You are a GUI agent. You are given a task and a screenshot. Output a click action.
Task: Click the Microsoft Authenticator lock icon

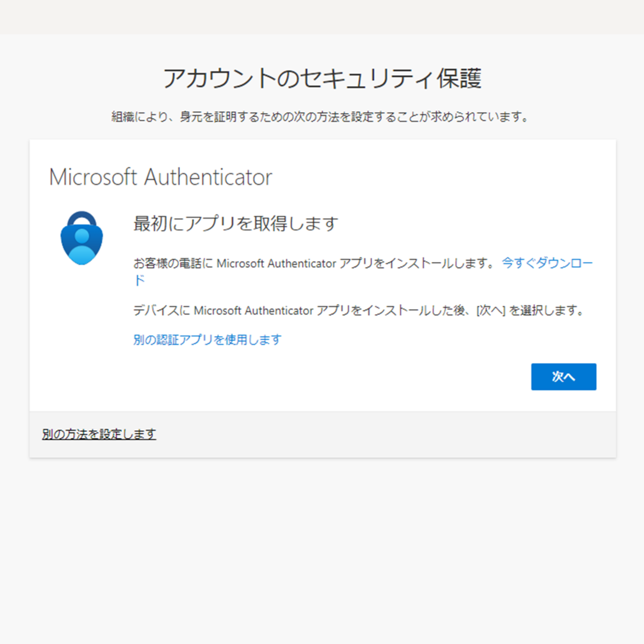[82, 238]
